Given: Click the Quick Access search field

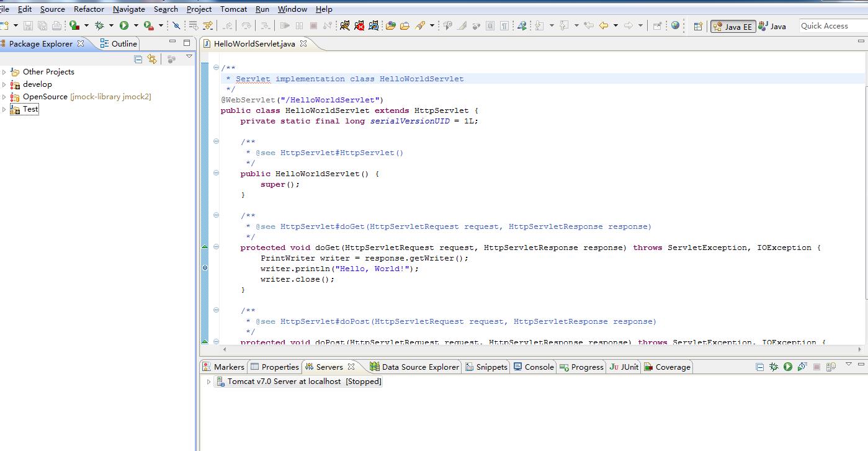Looking at the screenshot, I should coord(833,25).
